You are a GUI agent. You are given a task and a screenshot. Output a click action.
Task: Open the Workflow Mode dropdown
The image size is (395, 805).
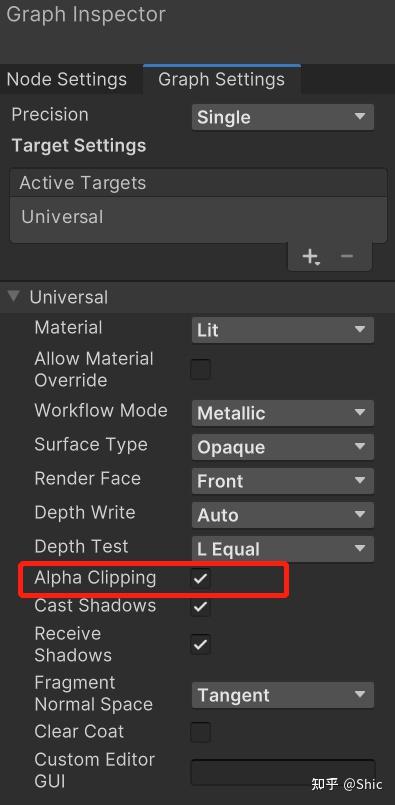pyautogui.click(x=283, y=413)
